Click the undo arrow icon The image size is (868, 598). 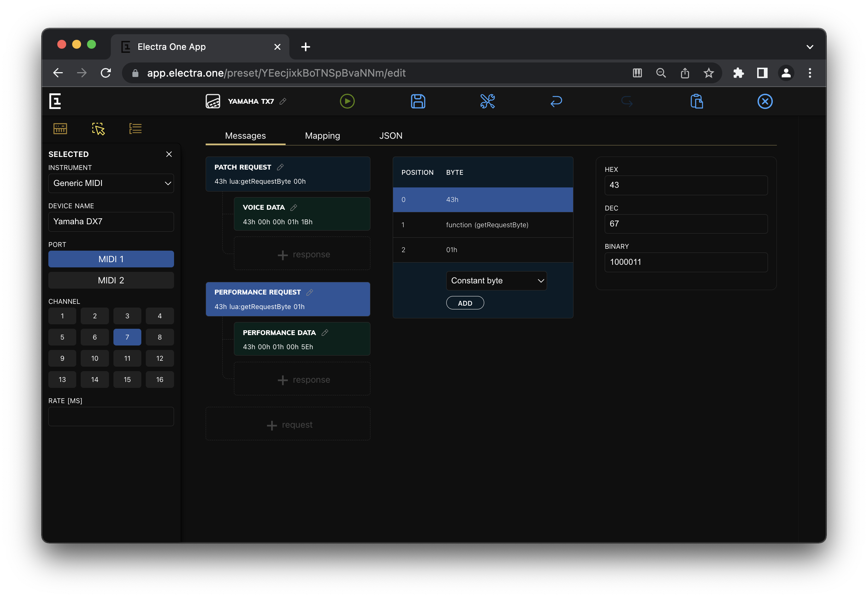tap(556, 101)
